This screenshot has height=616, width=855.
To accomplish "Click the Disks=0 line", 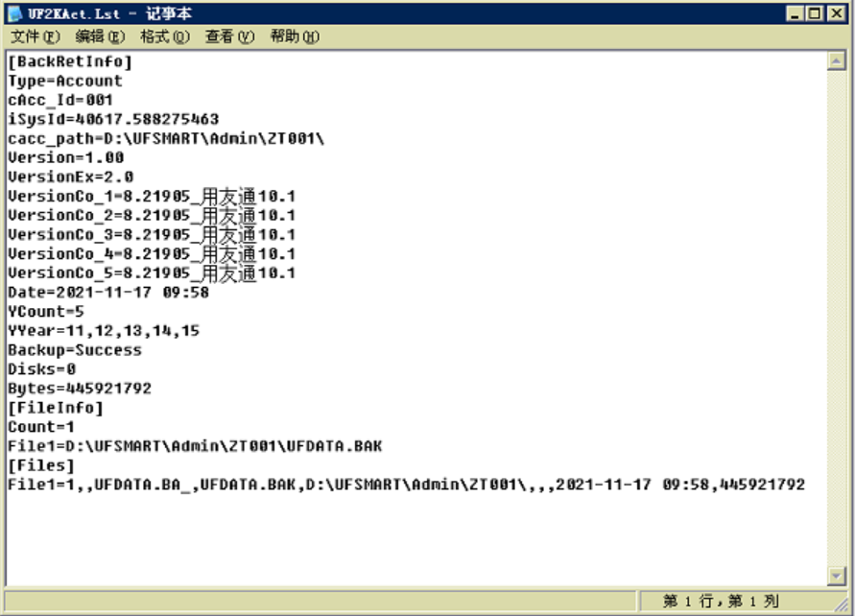I will coord(41,369).
